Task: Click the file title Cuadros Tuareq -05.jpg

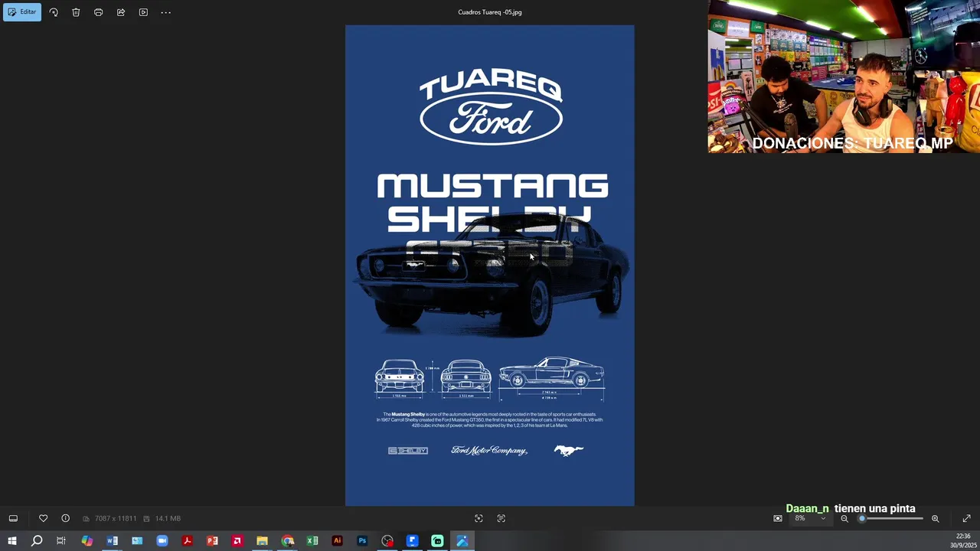Action: [490, 12]
